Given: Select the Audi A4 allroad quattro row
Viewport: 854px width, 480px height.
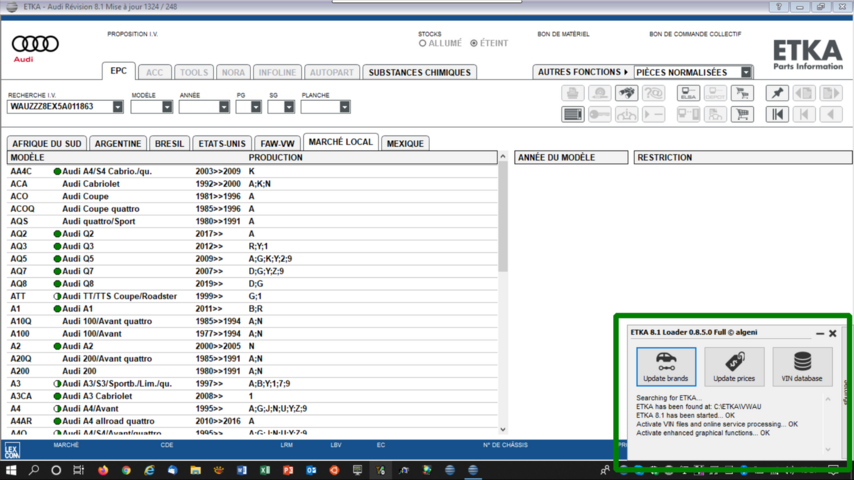Looking at the screenshot, I should pos(252,421).
